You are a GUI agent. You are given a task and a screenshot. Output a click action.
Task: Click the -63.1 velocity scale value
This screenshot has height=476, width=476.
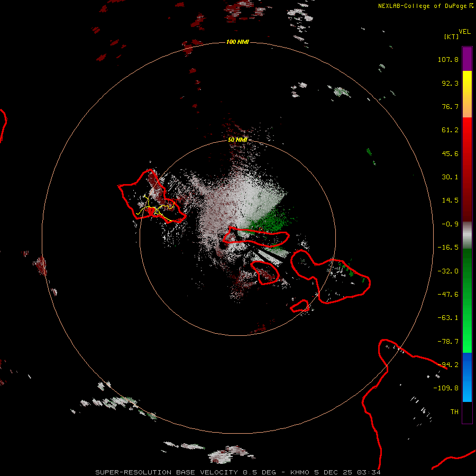click(448, 318)
